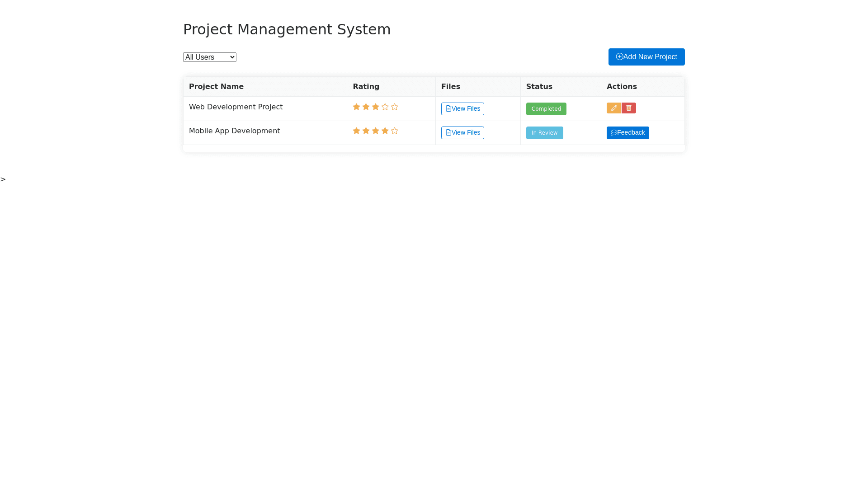Click fourth empty star on Web Development Project
Viewport: 868px width, 488px height.
coord(385,107)
